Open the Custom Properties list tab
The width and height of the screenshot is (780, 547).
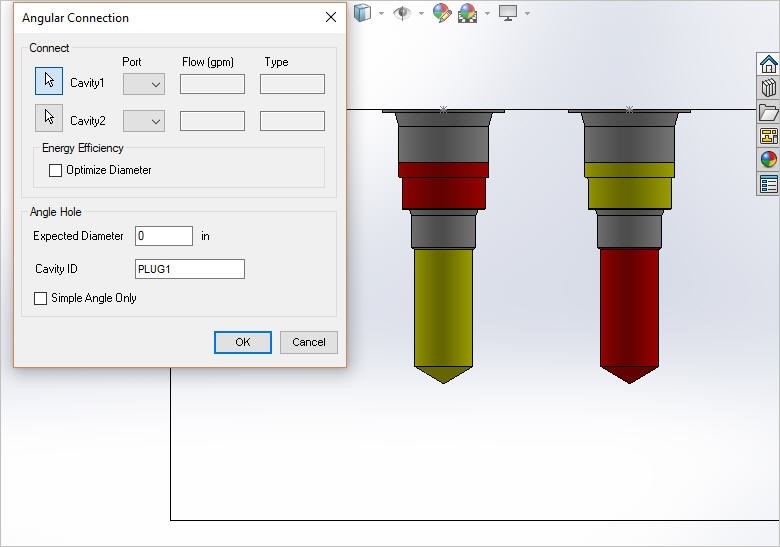tap(769, 184)
